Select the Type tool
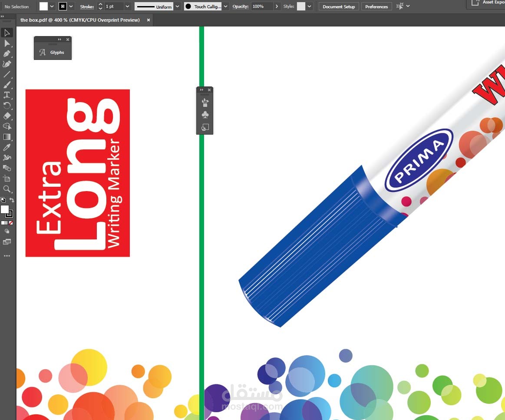 pyautogui.click(x=7, y=95)
